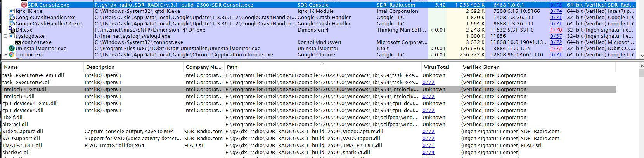
Task: Select VideoCapture.dll in DLL list
Action: [23, 132]
